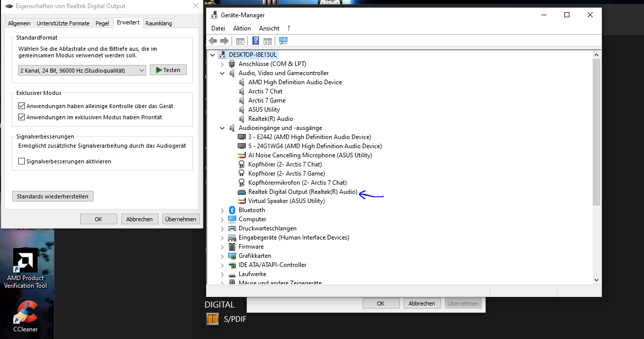The width and height of the screenshot is (644, 339).
Task: Select 5 - 24G1WG4 audio output entry
Action: pyautogui.click(x=314, y=146)
